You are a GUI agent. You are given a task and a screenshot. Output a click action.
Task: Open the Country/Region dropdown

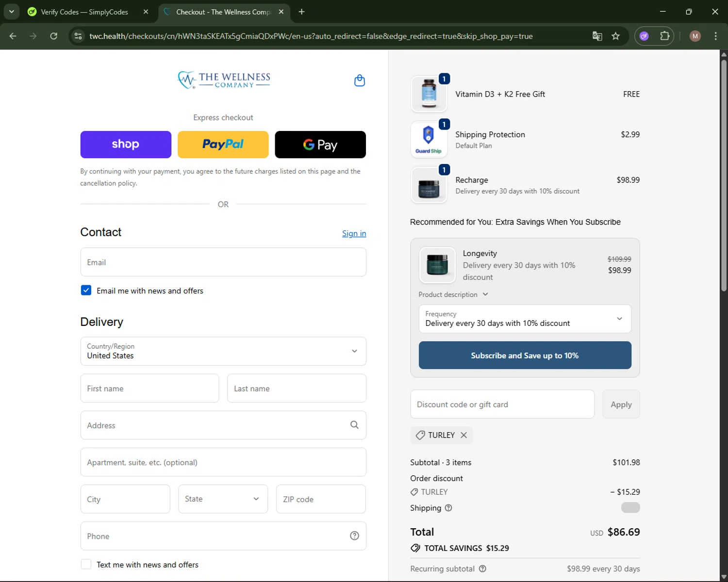(x=223, y=351)
